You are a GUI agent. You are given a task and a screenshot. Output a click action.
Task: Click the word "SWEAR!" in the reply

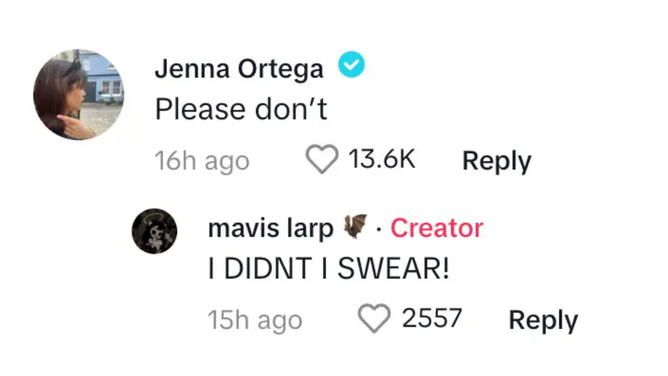point(393,269)
